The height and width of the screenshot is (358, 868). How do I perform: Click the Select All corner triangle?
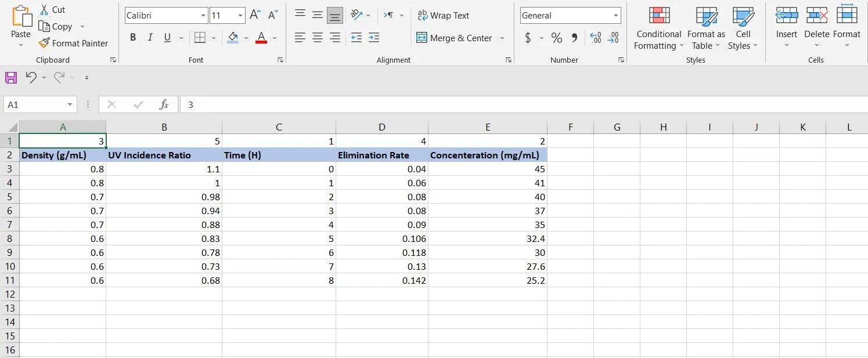click(12, 127)
